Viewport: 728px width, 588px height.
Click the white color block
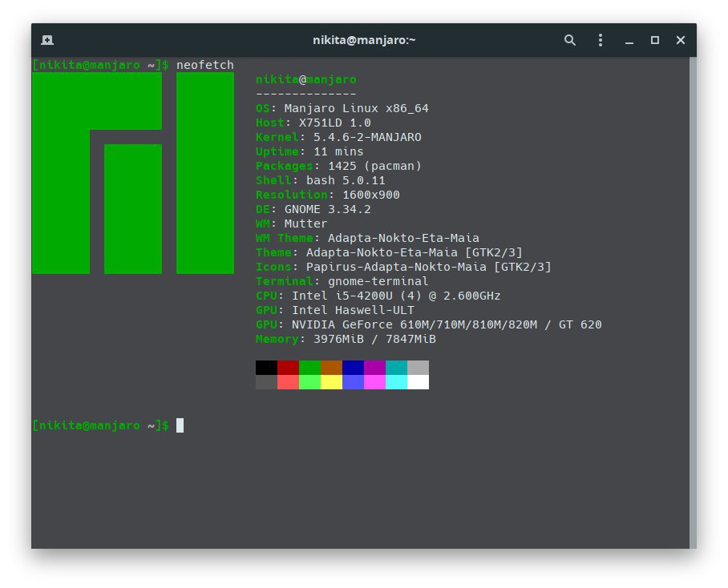click(418, 382)
